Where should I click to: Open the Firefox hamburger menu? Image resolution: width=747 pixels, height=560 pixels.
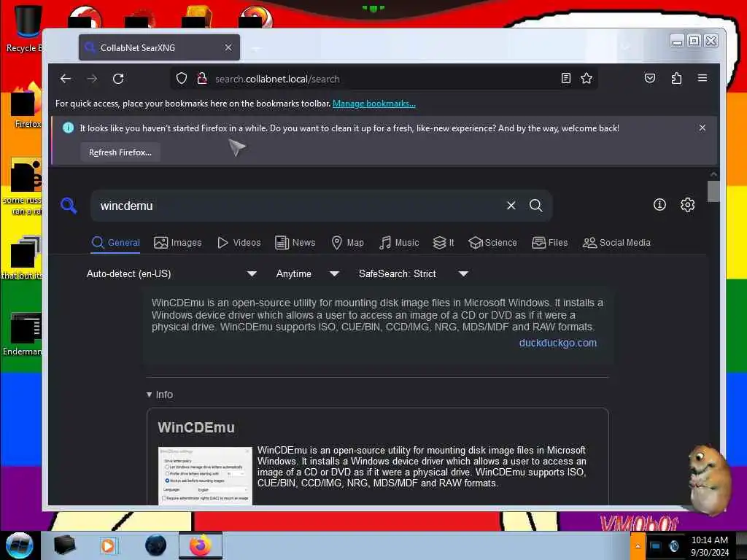(x=703, y=78)
